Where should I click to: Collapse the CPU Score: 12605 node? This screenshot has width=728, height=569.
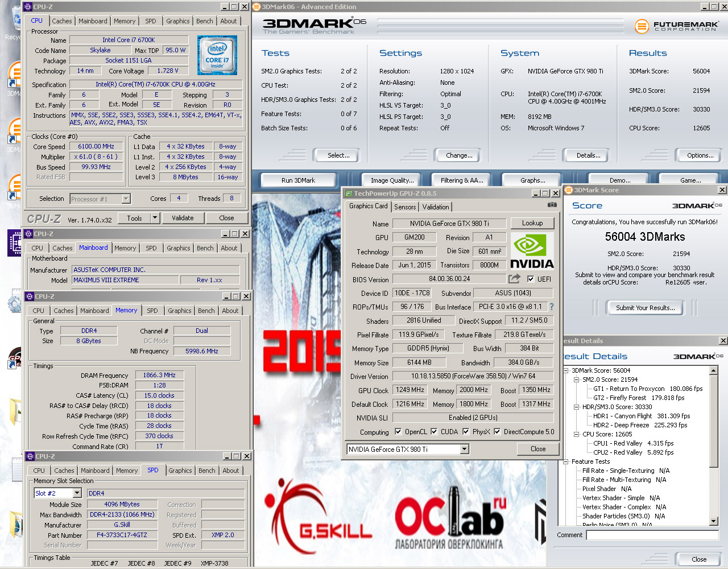(577, 434)
